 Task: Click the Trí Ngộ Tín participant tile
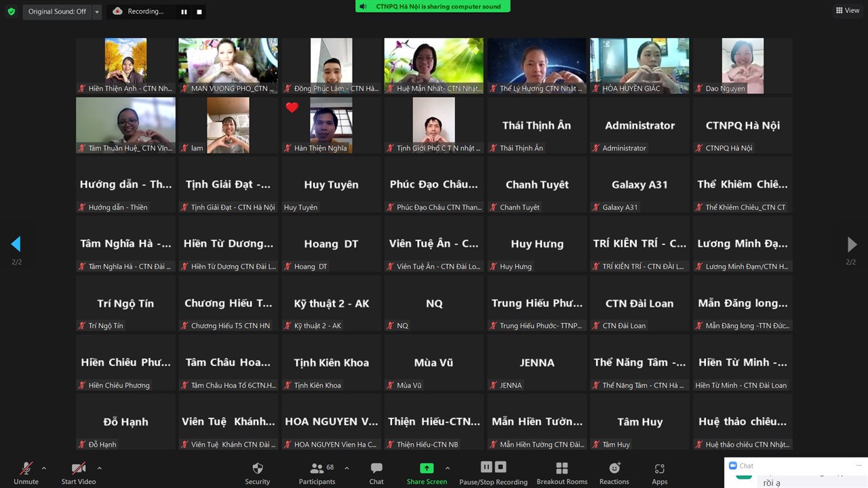tap(125, 303)
